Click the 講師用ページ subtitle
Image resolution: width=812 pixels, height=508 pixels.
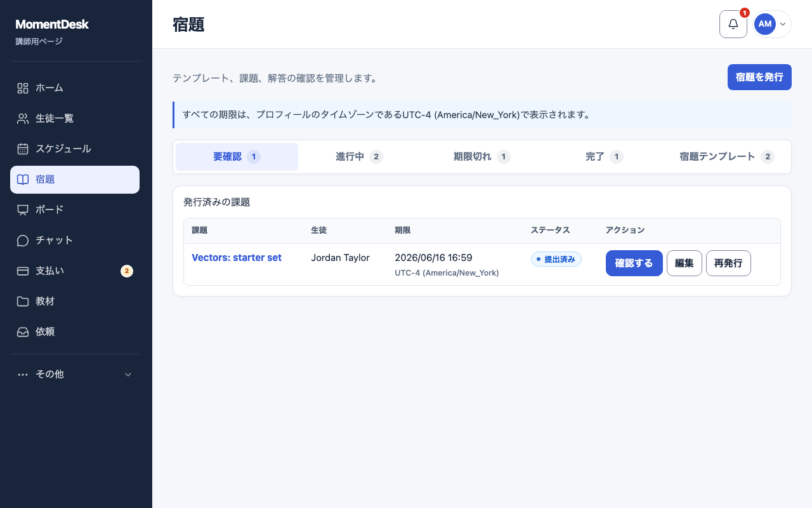tap(39, 42)
